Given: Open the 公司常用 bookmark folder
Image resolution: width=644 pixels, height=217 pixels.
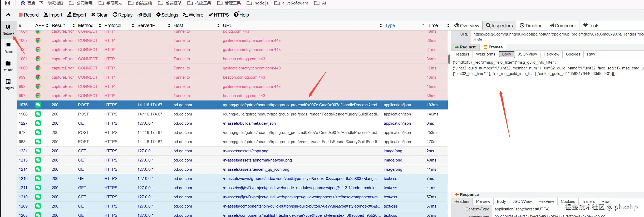Looking at the screenshot, I should coord(81,3).
